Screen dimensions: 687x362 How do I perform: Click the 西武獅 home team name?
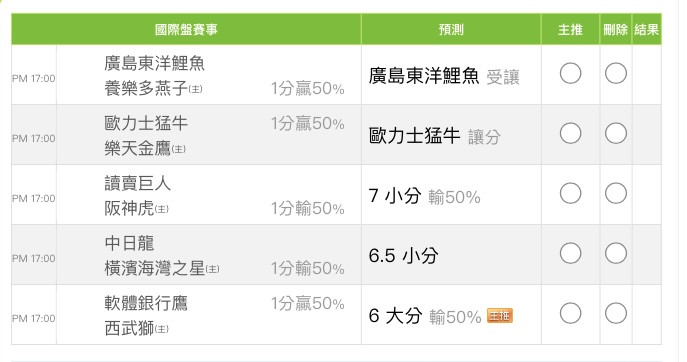(129, 328)
